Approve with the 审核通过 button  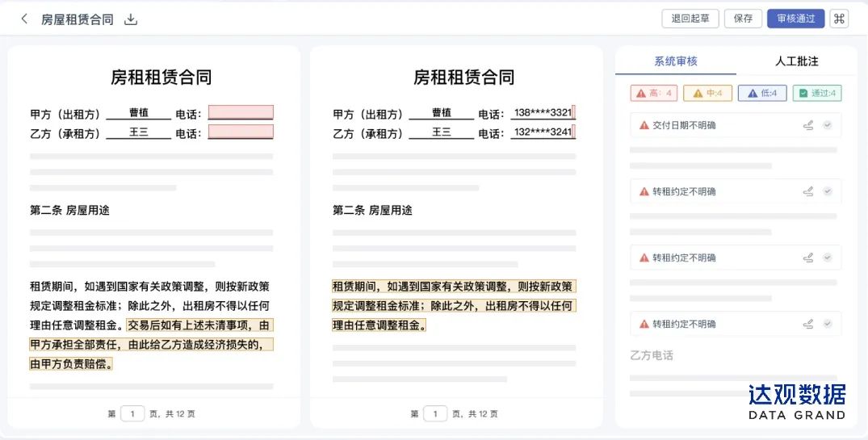795,19
